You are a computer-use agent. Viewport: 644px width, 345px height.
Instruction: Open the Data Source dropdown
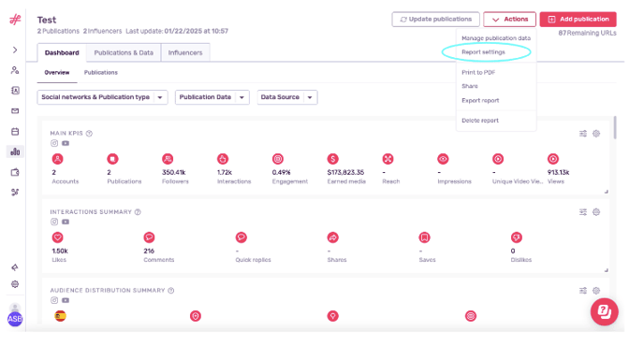(287, 97)
